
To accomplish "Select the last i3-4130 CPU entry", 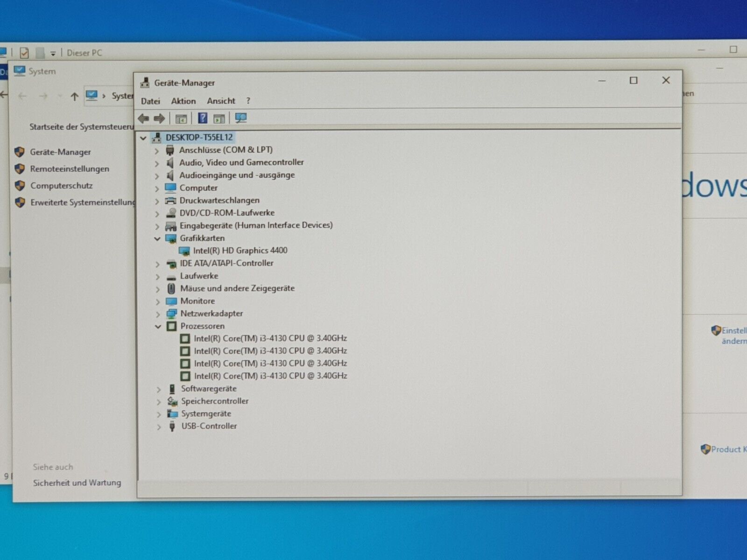I will pyautogui.click(x=271, y=376).
